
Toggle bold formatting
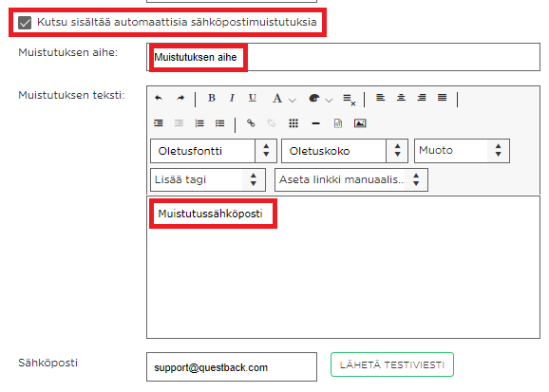click(x=212, y=98)
